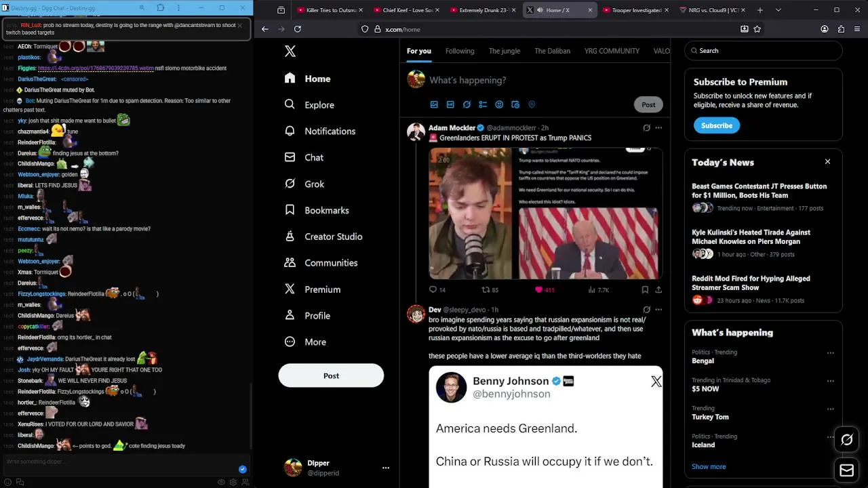Toggle blue checkmark in chat input box
868x488 pixels.
242,469
